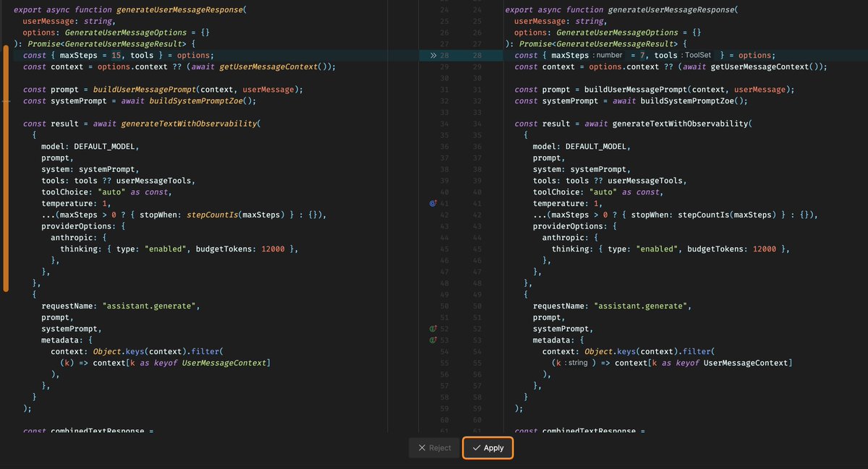Click the Reject button

(434, 448)
